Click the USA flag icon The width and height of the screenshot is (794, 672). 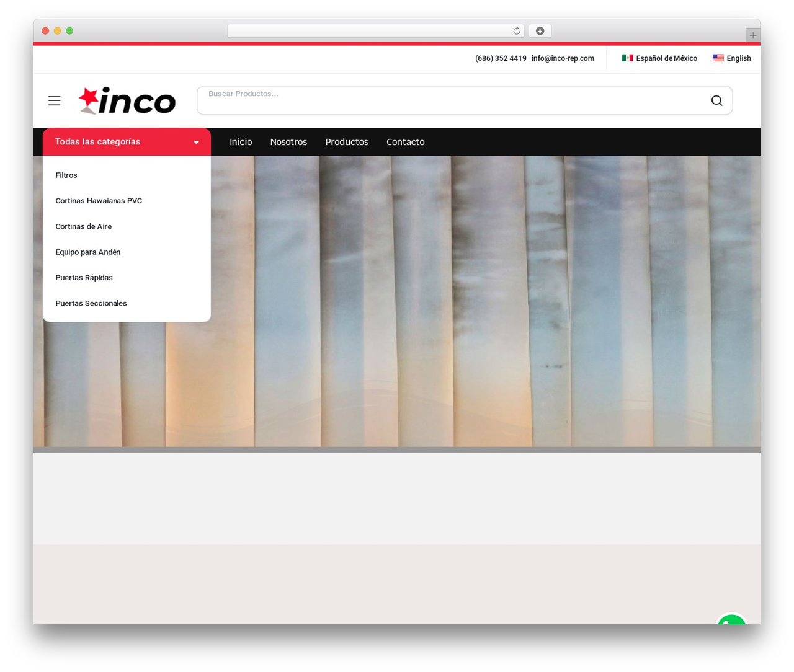click(718, 58)
